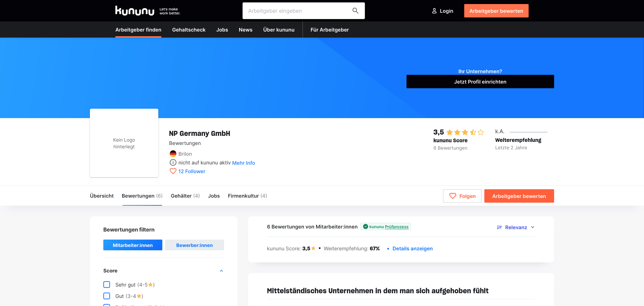
Task: Click the green verified badge kununu Prüfprozess
Action: pos(385,226)
